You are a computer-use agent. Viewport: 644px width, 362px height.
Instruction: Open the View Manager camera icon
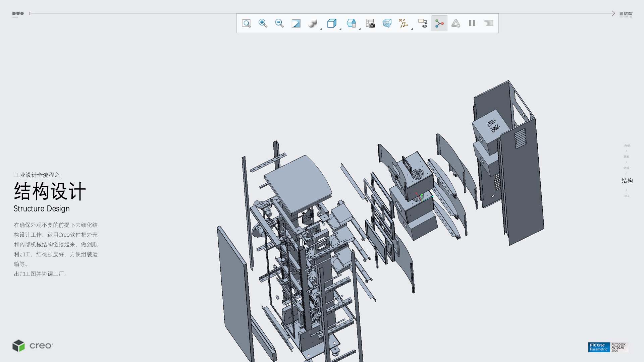click(370, 23)
